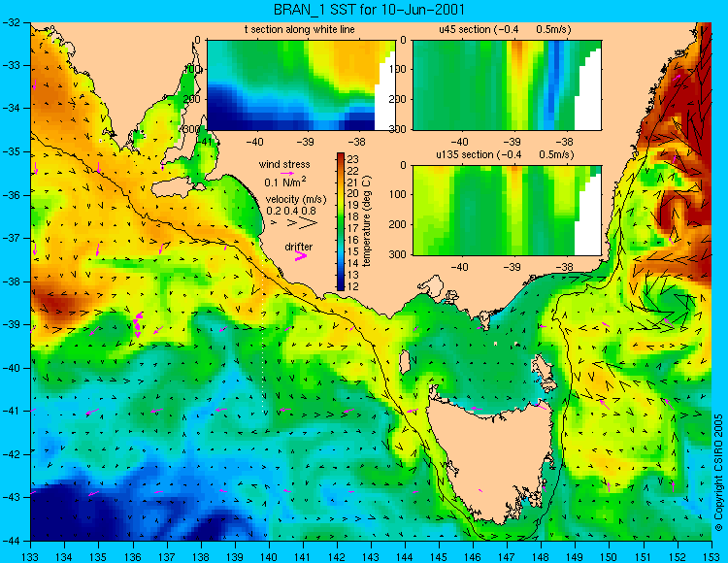Image resolution: width=728 pixels, height=563 pixels.
Task: Select the color bar tick label 12
Action: 353,286
